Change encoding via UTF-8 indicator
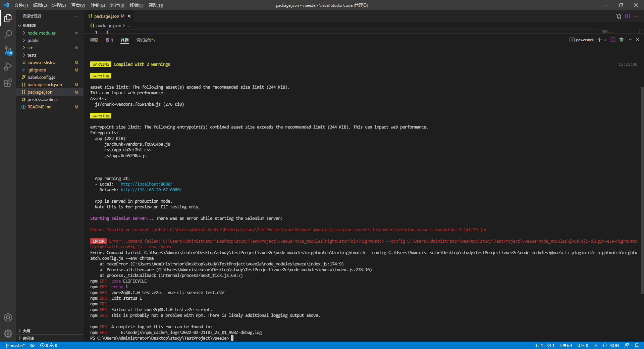Viewport: 644px width, 349px height. [583, 345]
